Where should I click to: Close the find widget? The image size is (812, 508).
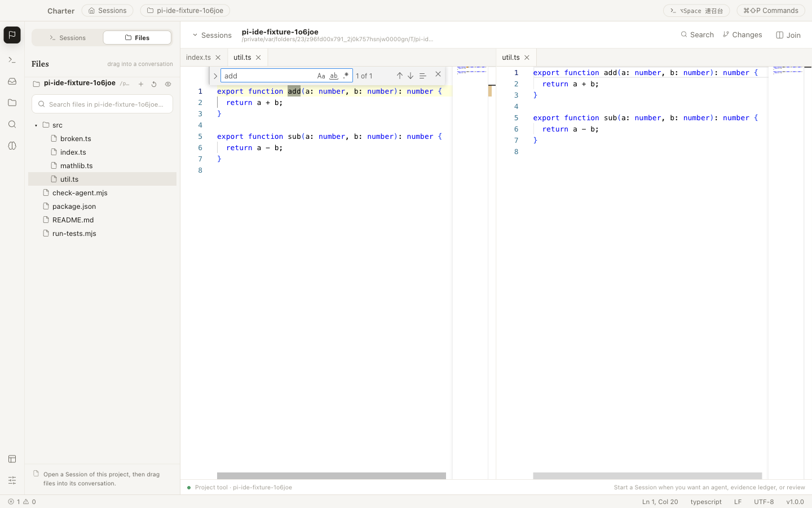[x=438, y=75]
